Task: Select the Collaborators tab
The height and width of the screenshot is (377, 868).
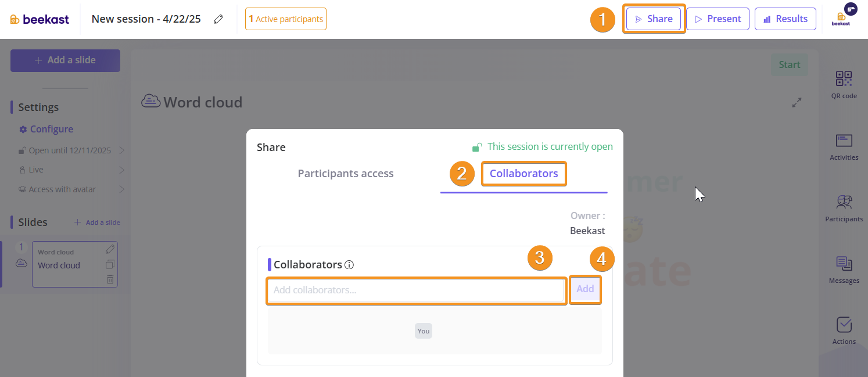Action: click(x=523, y=174)
